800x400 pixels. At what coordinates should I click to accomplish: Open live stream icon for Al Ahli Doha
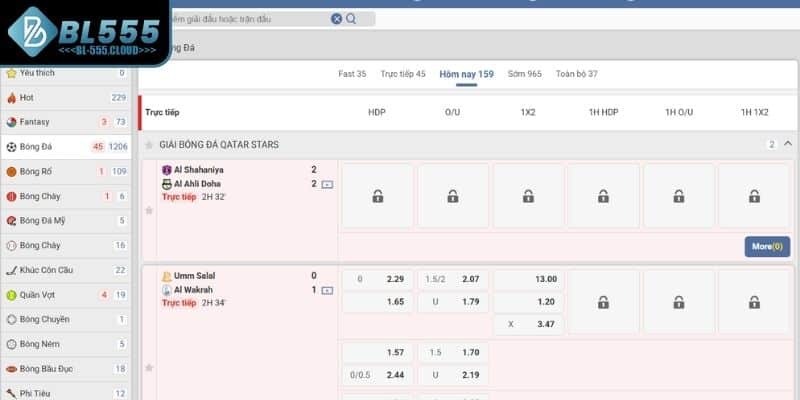[327, 184]
